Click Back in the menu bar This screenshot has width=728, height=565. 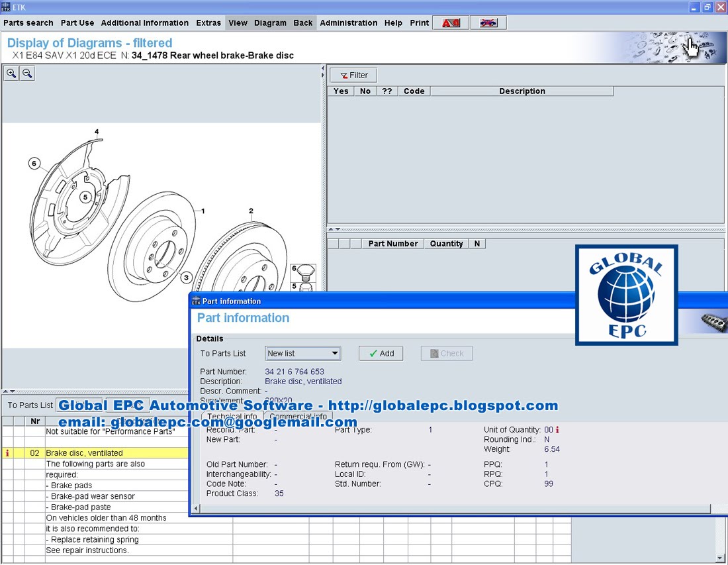(302, 23)
